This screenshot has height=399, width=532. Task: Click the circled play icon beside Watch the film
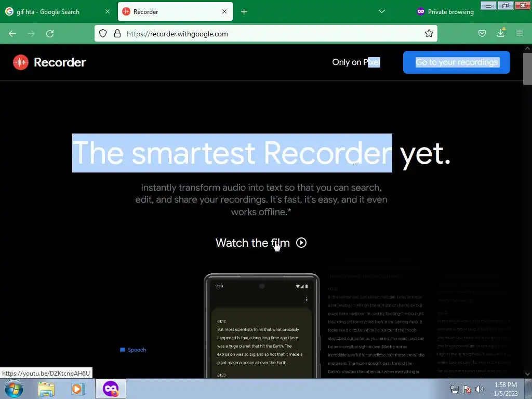[301, 243]
